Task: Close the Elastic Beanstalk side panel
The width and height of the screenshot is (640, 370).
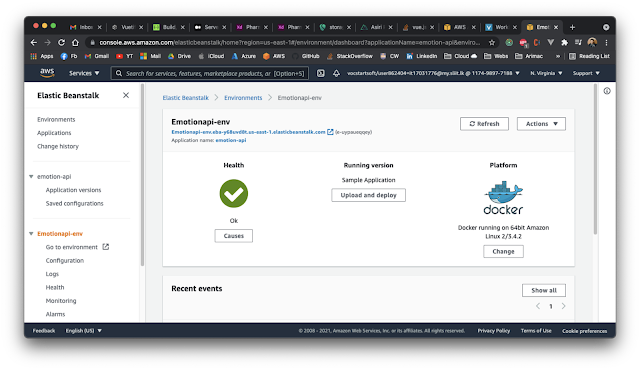Action: (126, 95)
